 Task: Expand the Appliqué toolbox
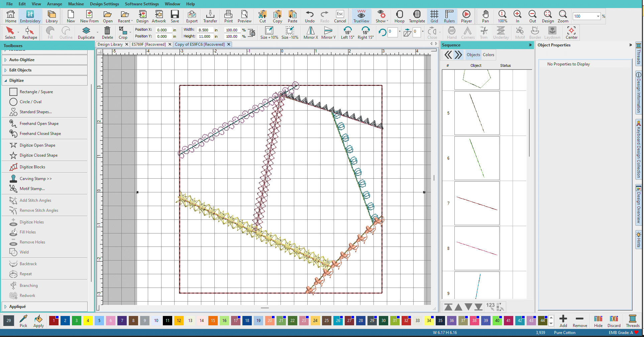pyautogui.click(x=45, y=307)
